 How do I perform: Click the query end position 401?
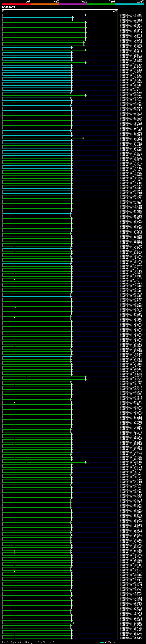click(115, 11)
